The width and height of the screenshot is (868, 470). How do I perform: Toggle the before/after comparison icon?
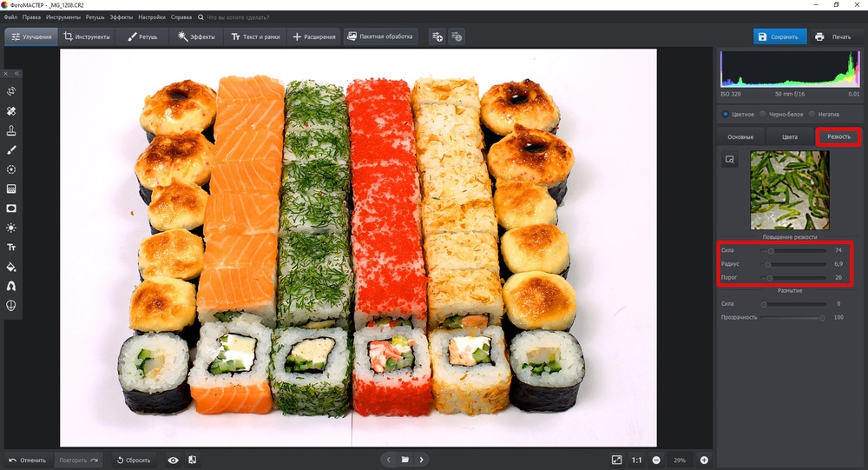pos(192,460)
